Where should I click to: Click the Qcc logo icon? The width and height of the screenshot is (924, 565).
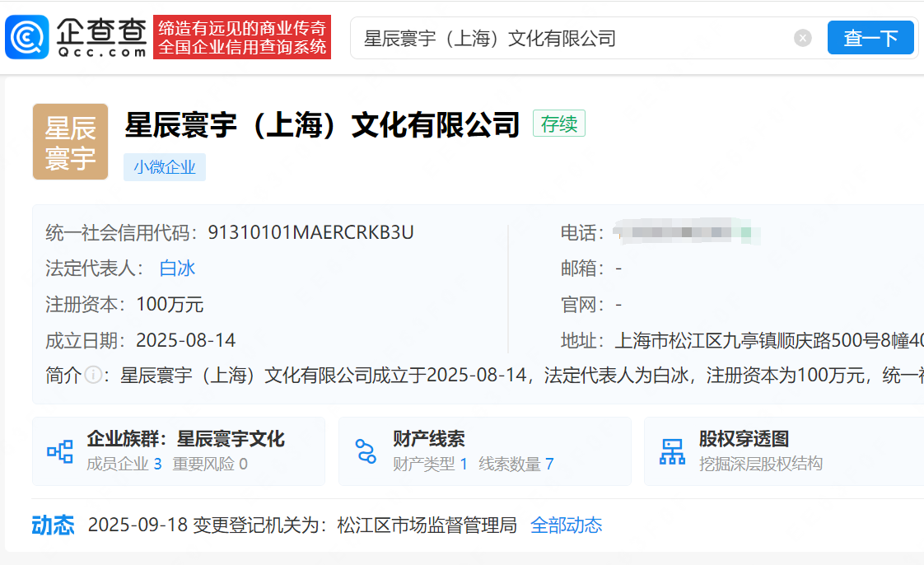26,37
